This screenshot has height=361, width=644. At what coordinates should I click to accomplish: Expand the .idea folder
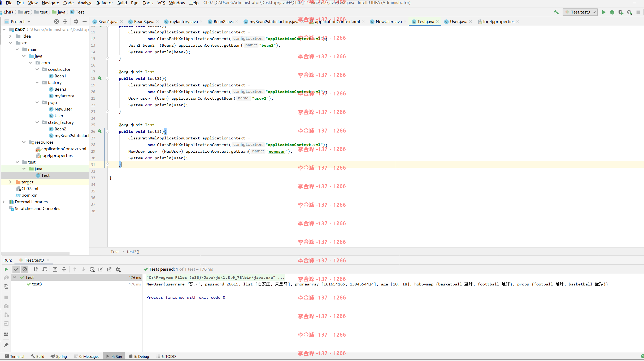point(10,36)
